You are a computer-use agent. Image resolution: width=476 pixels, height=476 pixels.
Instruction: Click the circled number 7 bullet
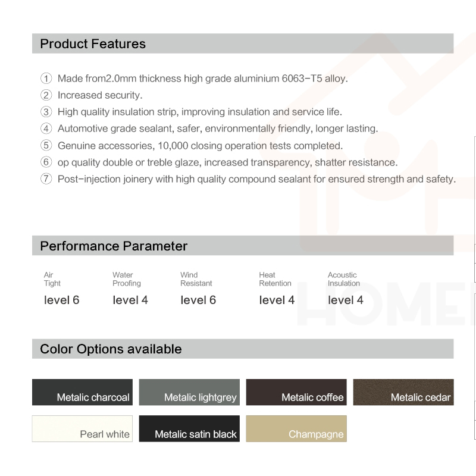tap(46, 179)
